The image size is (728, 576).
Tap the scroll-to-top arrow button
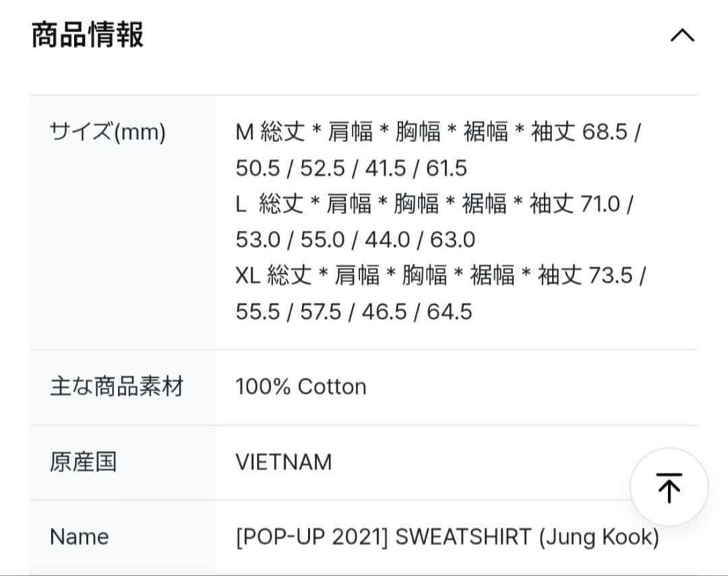(669, 487)
